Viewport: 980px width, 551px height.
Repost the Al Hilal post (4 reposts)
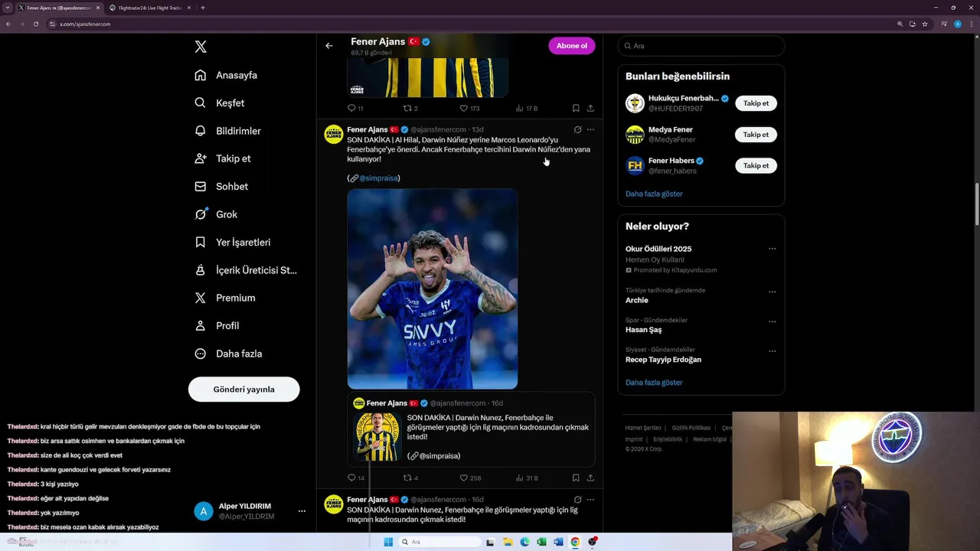(411, 478)
